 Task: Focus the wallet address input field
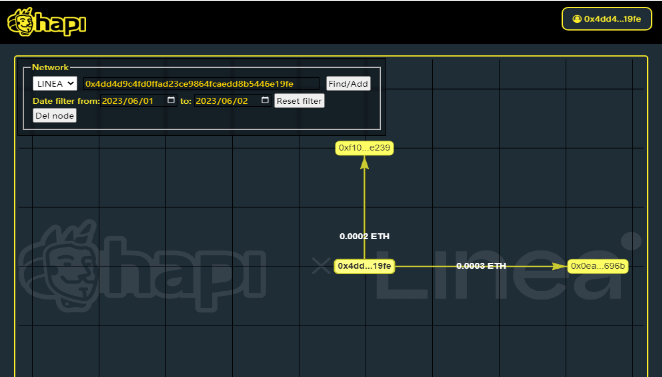coord(201,84)
